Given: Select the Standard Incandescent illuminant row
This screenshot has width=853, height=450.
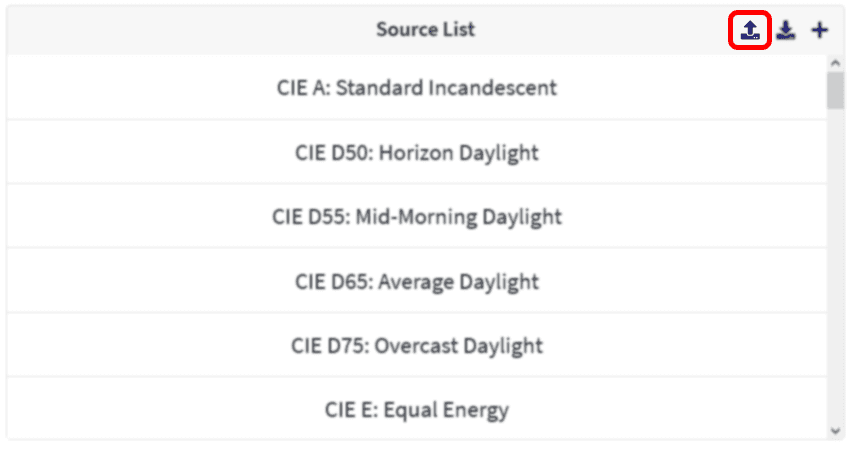Looking at the screenshot, I should 417,87.
